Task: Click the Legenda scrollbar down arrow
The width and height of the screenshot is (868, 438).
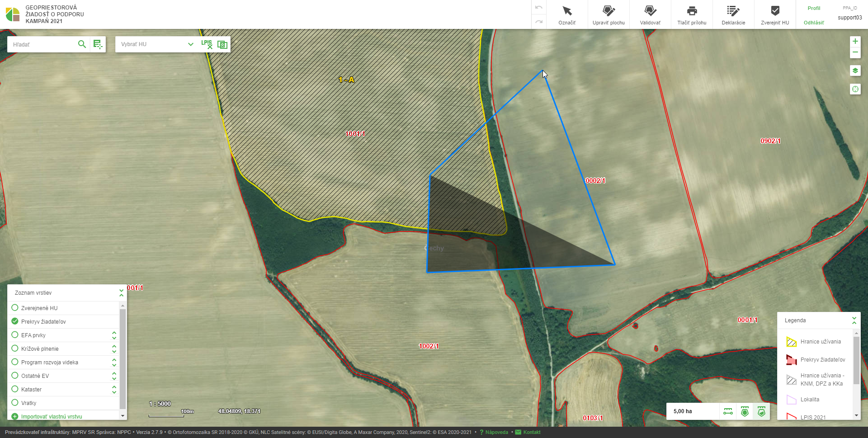Action: [856, 415]
